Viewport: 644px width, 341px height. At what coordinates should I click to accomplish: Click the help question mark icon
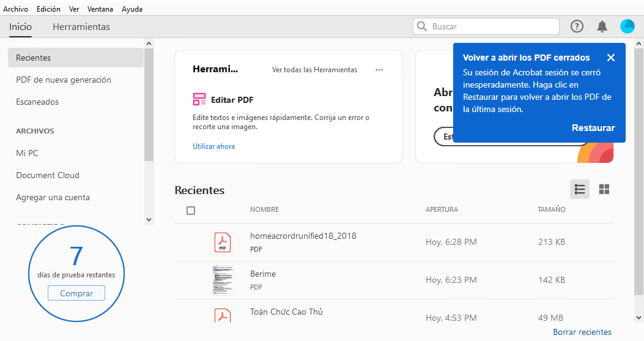(577, 26)
